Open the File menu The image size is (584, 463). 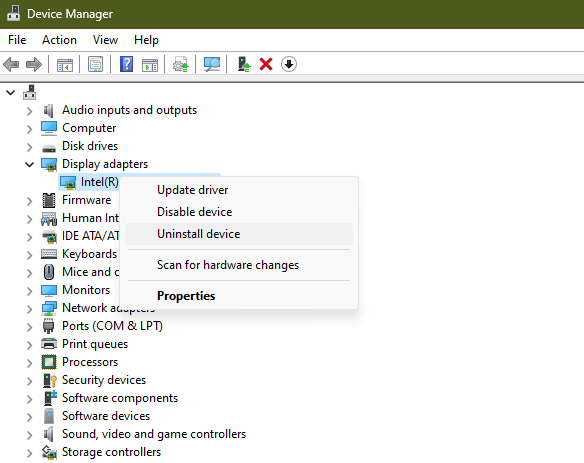(17, 40)
